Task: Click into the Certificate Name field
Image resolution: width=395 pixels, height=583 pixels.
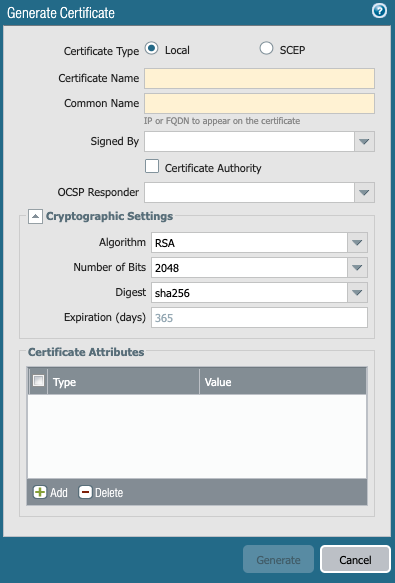Action: point(259,78)
